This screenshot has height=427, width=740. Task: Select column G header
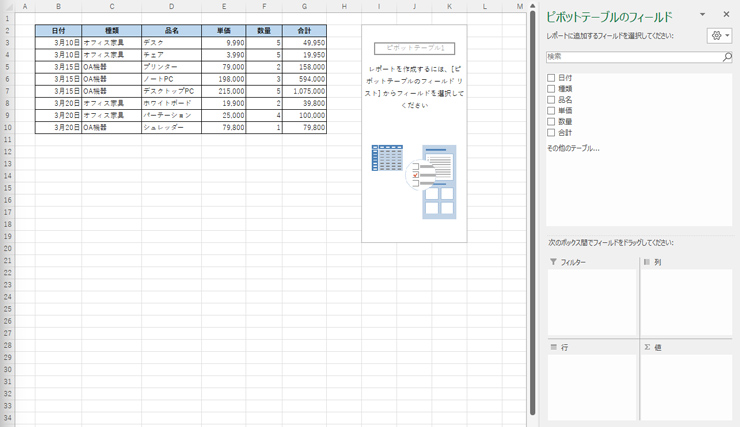[304, 6]
